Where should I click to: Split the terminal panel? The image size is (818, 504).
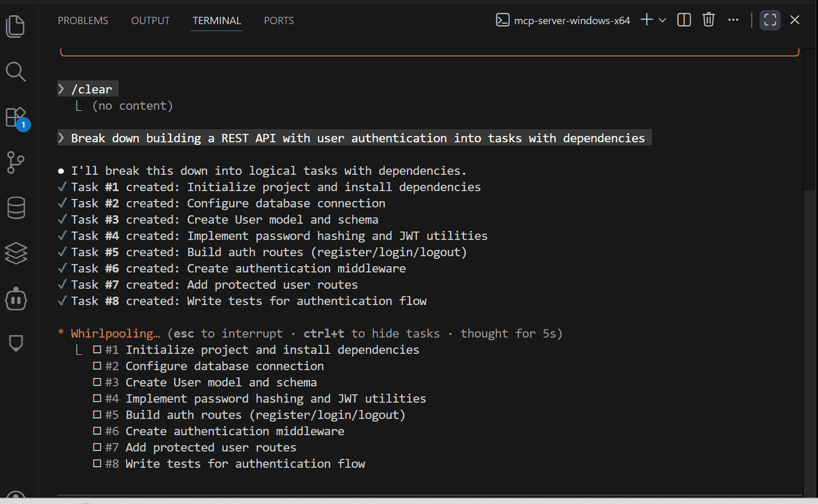click(x=684, y=20)
